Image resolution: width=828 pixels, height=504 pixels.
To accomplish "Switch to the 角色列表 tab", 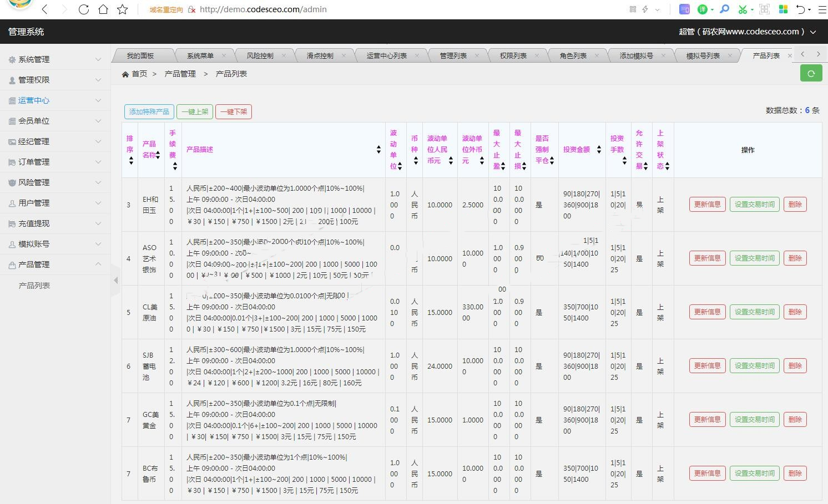I will [573, 56].
